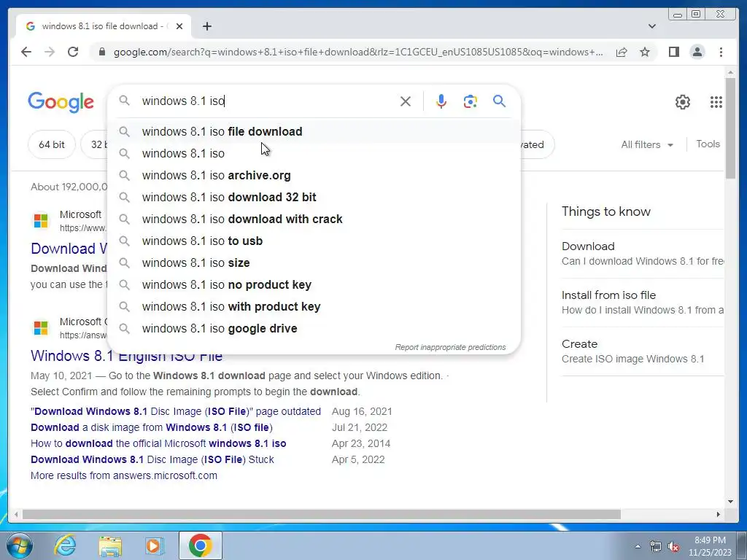Choose suggestion 'windows 8.1 iso with product key'
747x560 pixels.
coord(314,307)
